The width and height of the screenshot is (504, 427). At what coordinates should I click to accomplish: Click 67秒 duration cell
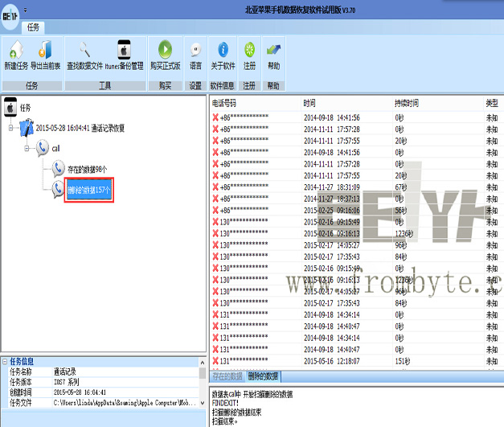point(401,187)
